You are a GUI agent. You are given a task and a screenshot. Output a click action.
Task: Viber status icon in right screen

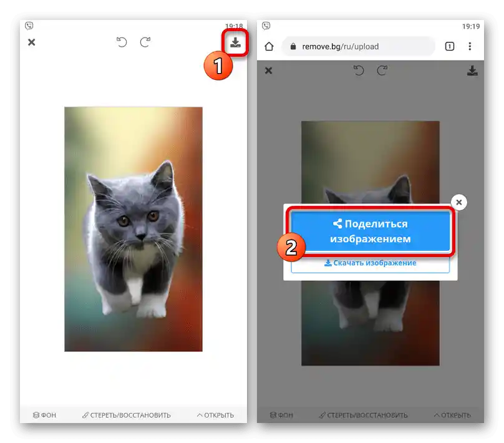tap(266, 26)
